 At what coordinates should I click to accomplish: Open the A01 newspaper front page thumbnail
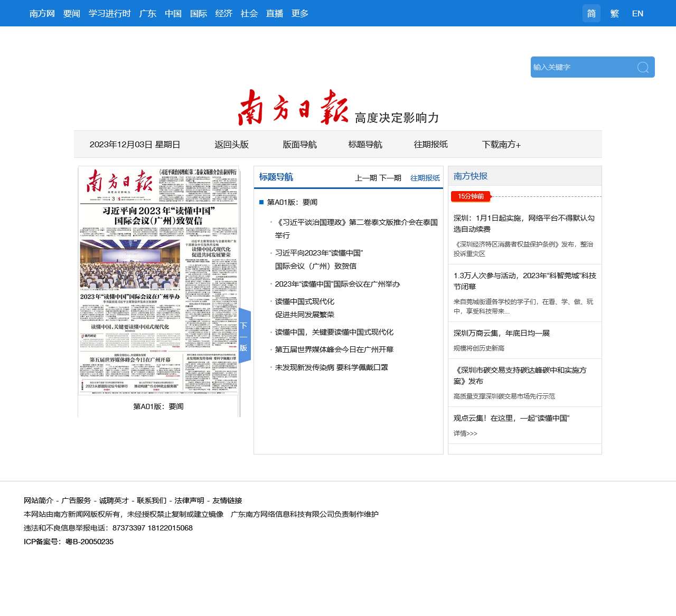(158, 281)
